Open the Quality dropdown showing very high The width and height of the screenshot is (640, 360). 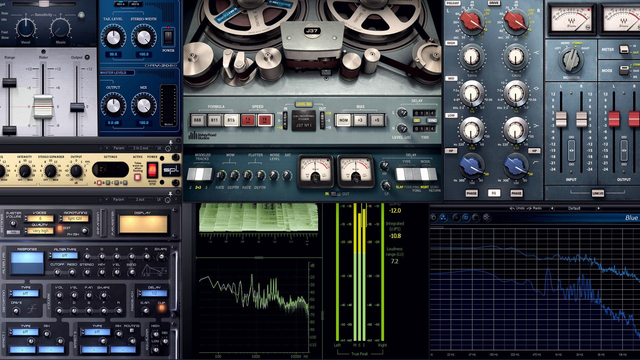click(40, 231)
